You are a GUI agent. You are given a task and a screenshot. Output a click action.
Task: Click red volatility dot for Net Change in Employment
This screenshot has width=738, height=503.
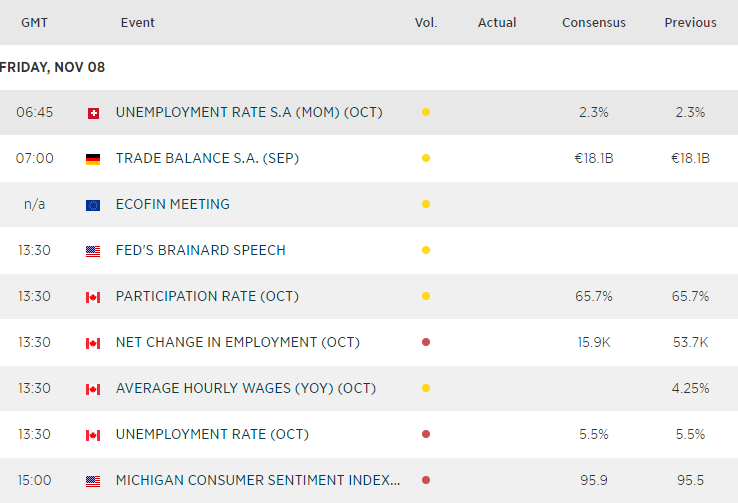426,343
